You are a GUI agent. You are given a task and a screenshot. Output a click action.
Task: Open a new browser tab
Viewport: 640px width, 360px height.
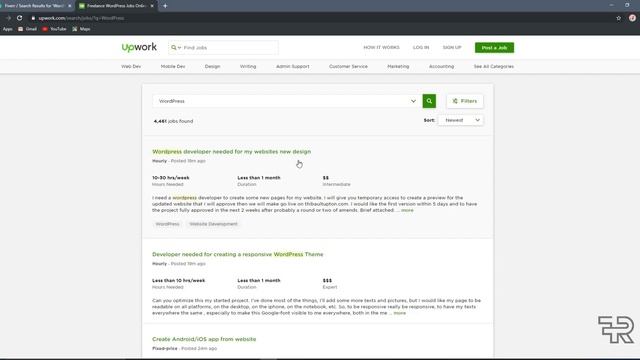pos(165,6)
